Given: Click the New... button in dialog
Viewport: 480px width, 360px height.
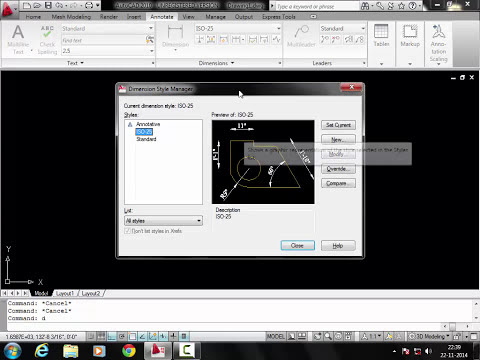Looking at the screenshot, I should coord(338,139).
